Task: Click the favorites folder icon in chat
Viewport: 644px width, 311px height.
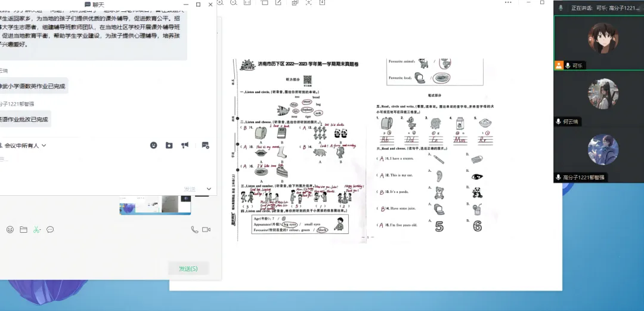Action: 169,145
